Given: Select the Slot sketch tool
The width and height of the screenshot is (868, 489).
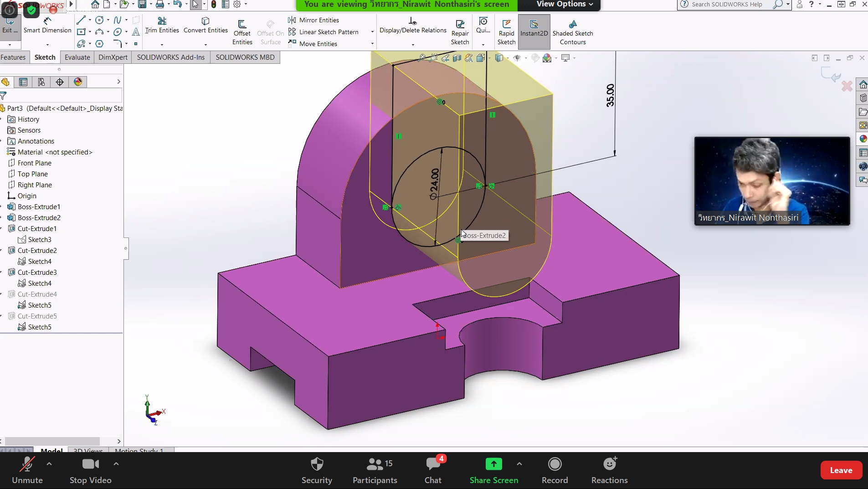Looking at the screenshot, I should point(81,44).
